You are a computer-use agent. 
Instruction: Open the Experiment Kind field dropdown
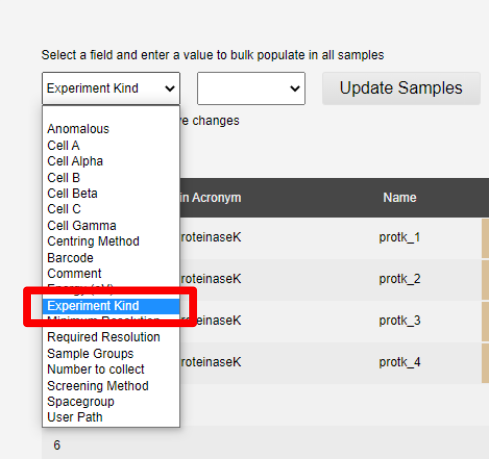[111, 89]
